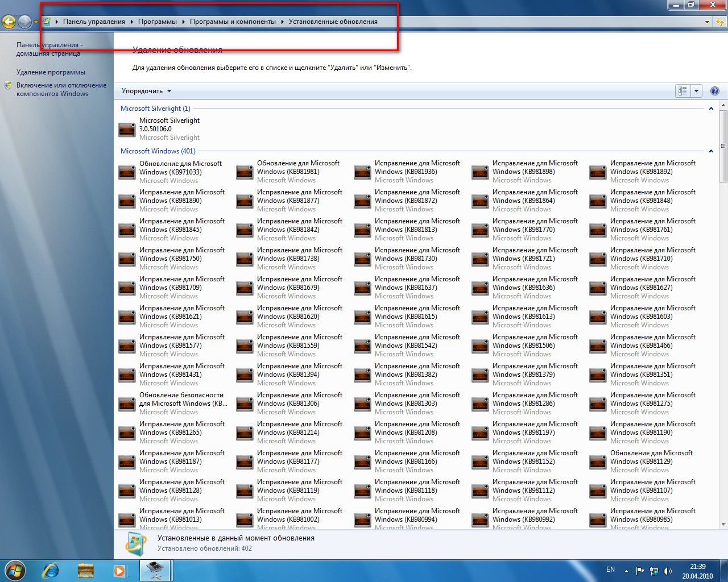Screen dimensions: 728x582
Task: Collapse the Microsoft Windows (401) group
Action: tap(711, 151)
